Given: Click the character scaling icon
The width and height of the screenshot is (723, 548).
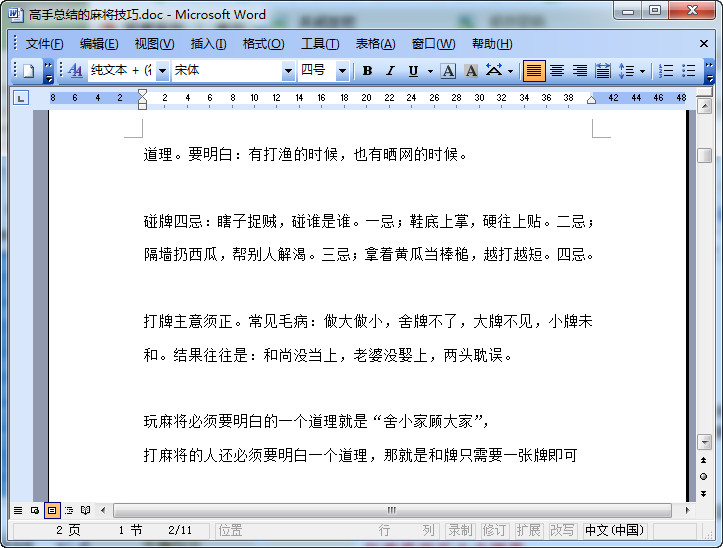Looking at the screenshot, I should coord(494,71).
